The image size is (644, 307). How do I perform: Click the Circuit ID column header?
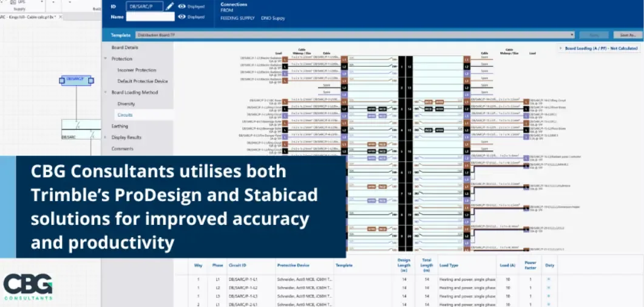click(x=237, y=266)
